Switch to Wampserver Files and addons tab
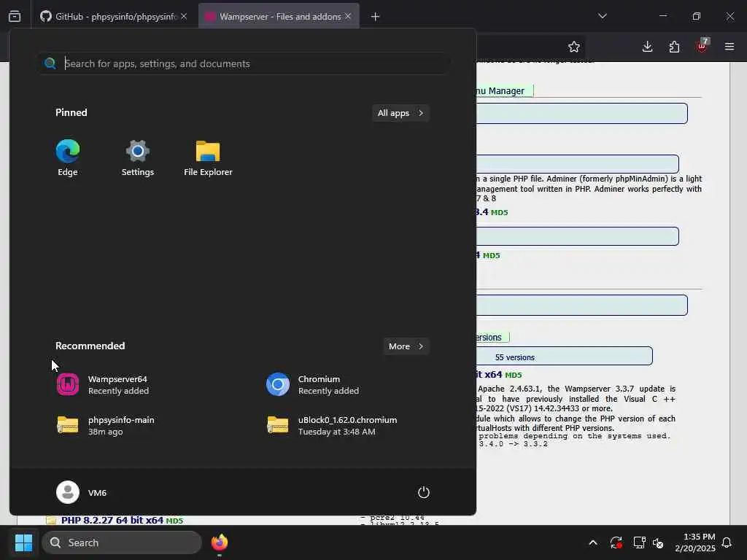 pos(279,17)
